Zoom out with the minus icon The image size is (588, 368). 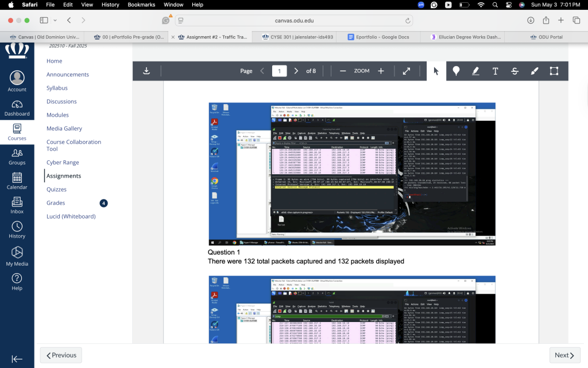tap(343, 71)
